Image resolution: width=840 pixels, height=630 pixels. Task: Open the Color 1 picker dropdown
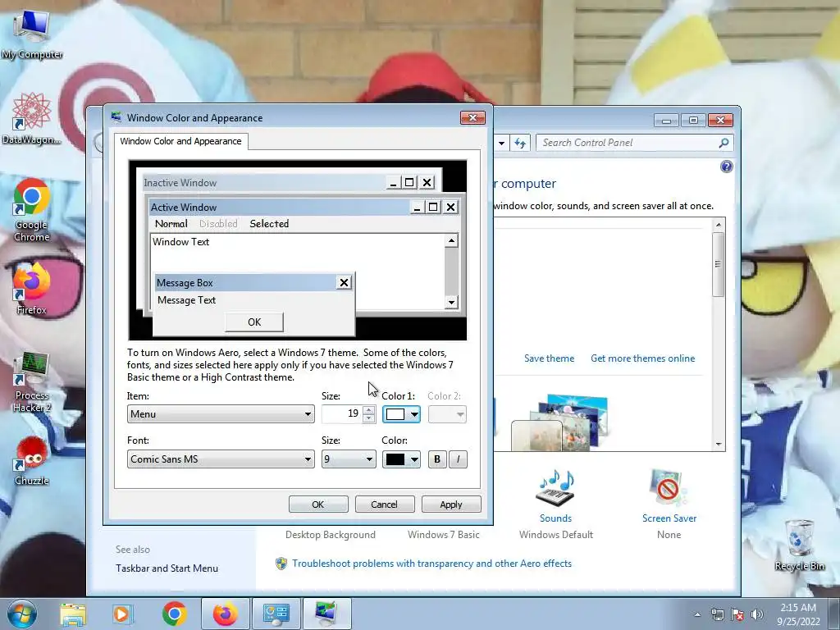coord(401,414)
